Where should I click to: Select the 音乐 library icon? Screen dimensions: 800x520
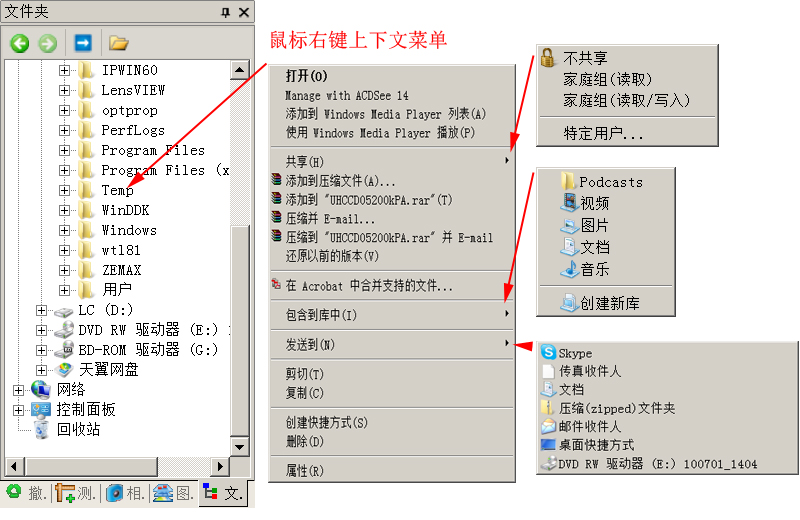click(569, 269)
